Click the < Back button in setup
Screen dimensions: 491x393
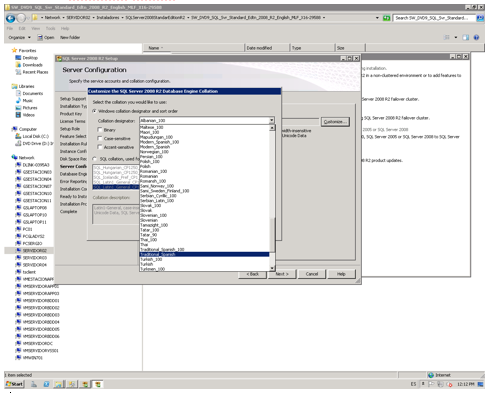click(253, 274)
